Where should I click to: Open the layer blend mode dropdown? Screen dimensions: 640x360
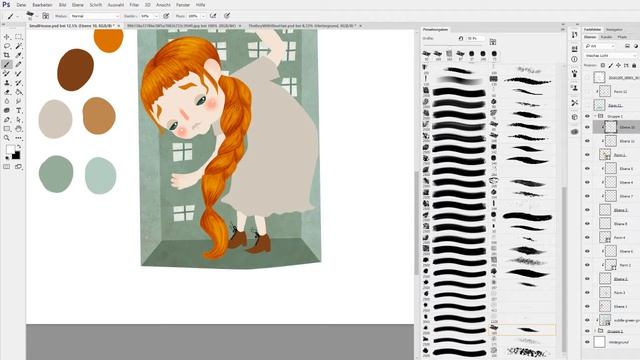click(611, 55)
